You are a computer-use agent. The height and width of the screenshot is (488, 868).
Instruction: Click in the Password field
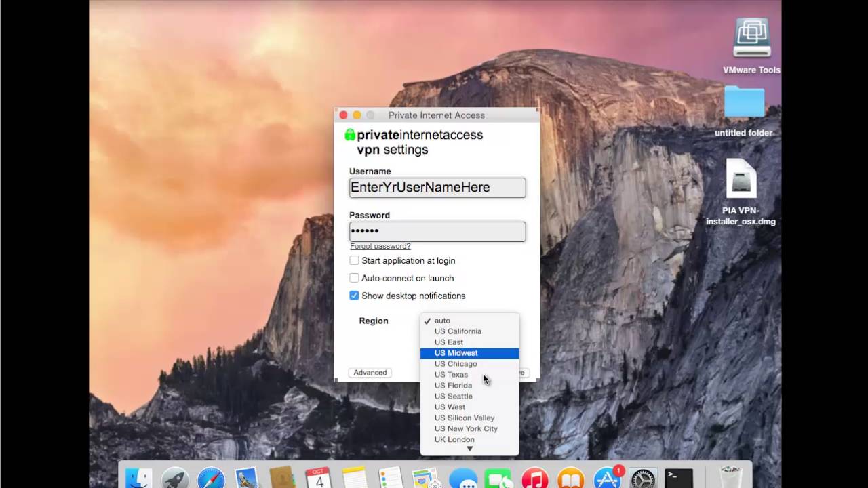437,231
